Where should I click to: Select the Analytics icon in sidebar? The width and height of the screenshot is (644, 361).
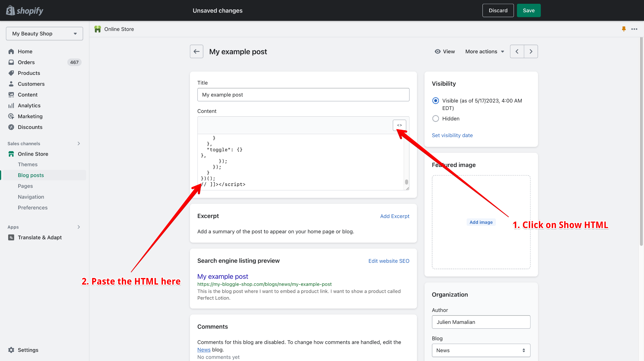tap(11, 105)
